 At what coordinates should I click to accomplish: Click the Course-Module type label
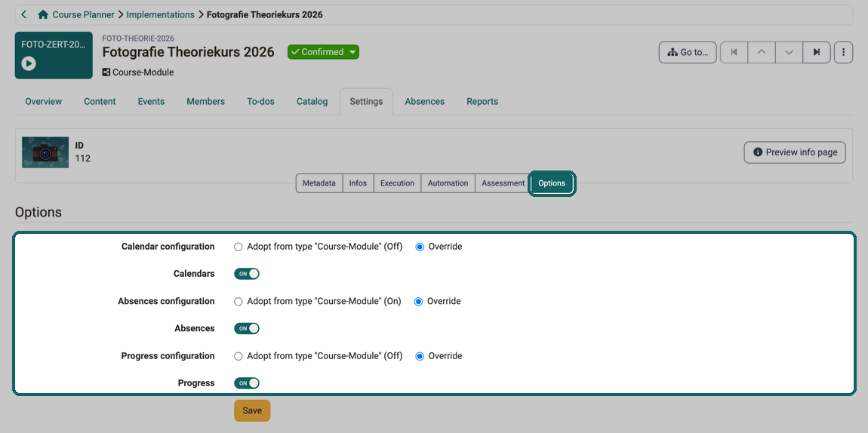[x=143, y=72]
